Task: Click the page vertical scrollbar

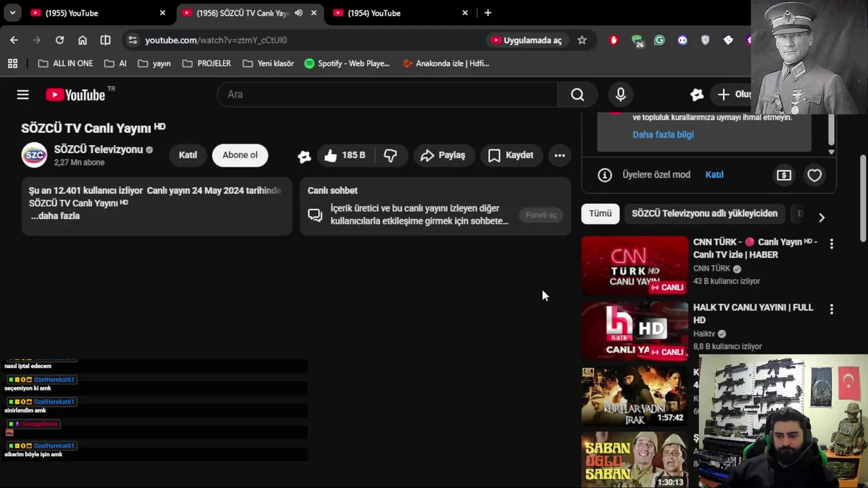Action: coord(863,198)
